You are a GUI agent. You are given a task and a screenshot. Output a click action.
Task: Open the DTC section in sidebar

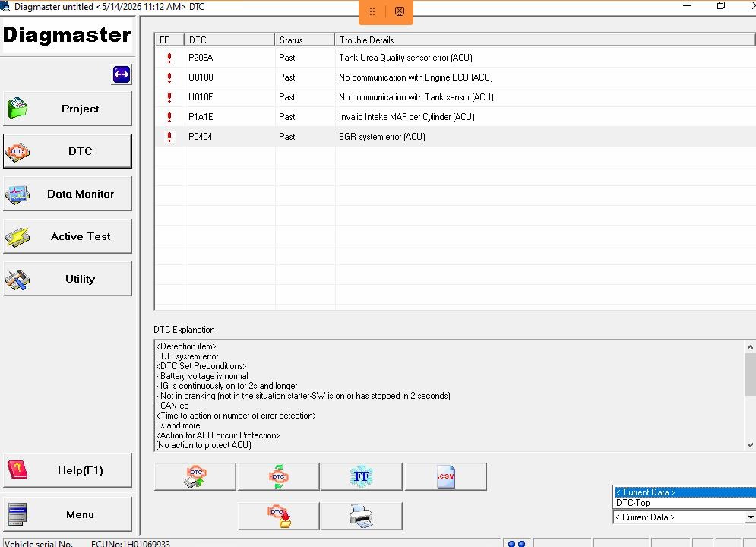coord(68,151)
